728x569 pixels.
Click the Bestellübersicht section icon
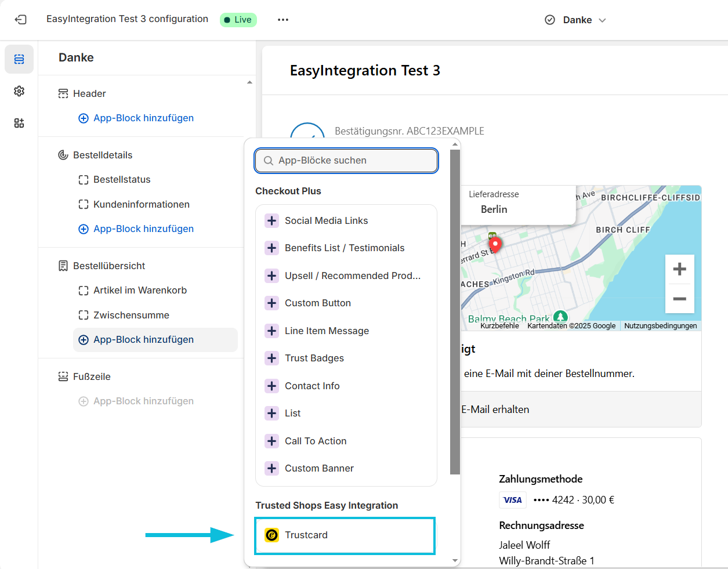[63, 266]
